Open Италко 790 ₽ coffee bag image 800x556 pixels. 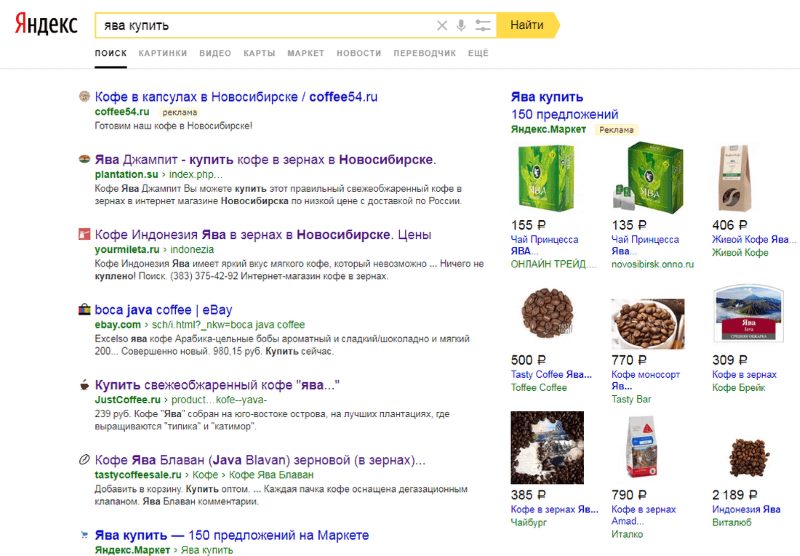641,446
